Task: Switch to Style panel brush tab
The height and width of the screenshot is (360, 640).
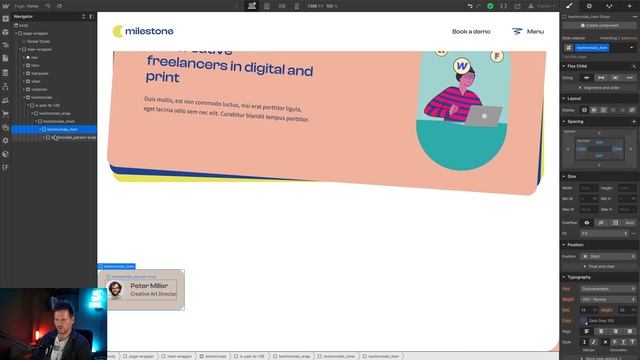Action: click(x=569, y=6)
